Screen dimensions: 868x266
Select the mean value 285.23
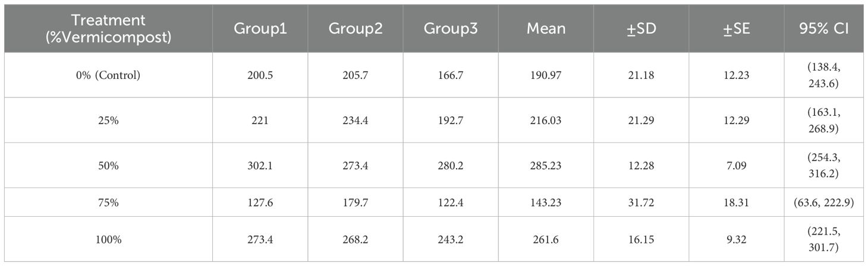point(546,166)
